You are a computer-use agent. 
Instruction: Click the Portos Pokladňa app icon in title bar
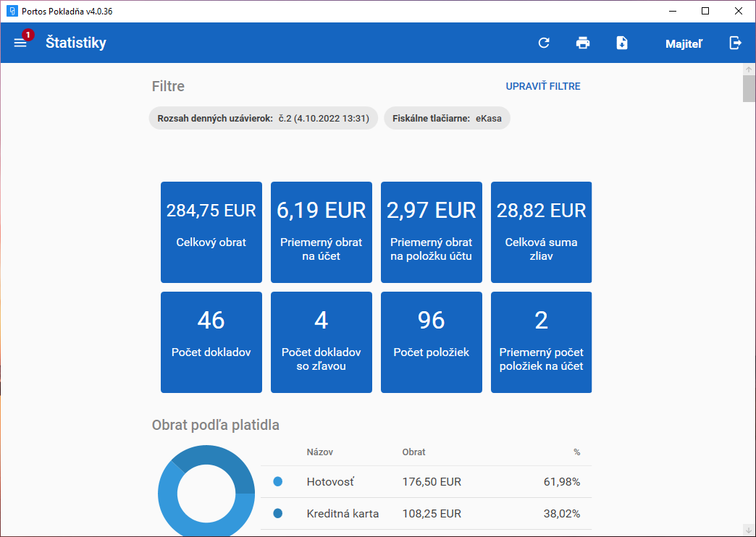pyautogui.click(x=12, y=11)
